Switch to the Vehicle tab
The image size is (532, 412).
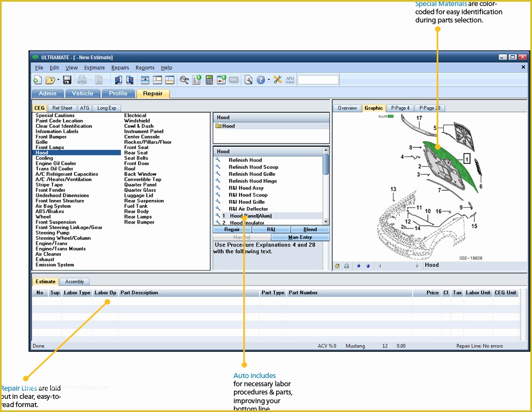point(82,93)
